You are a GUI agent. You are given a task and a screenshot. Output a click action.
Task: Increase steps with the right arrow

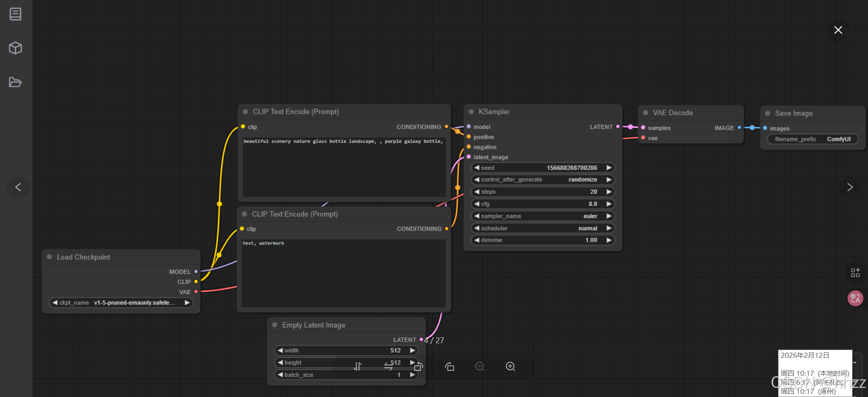click(x=609, y=192)
